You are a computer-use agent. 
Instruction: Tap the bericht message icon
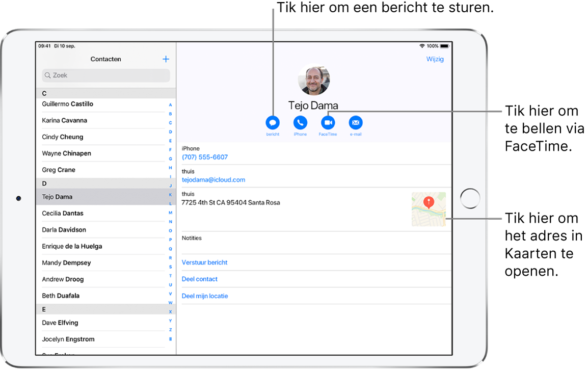click(273, 123)
